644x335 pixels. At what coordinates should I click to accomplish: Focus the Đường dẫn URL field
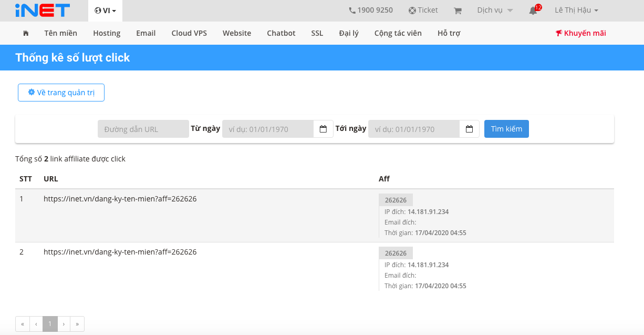pyautogui.click(x=143, y=129)
